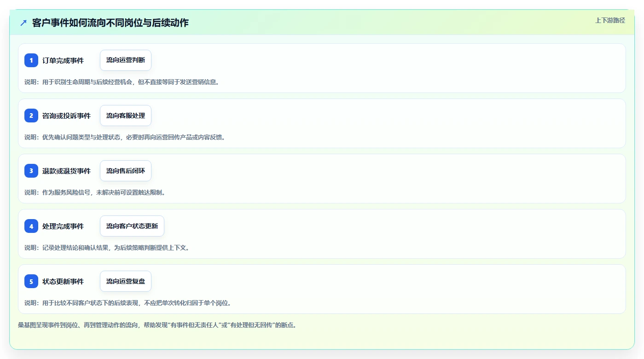Click the 咨询或投诉事件 title

(66, 116)
